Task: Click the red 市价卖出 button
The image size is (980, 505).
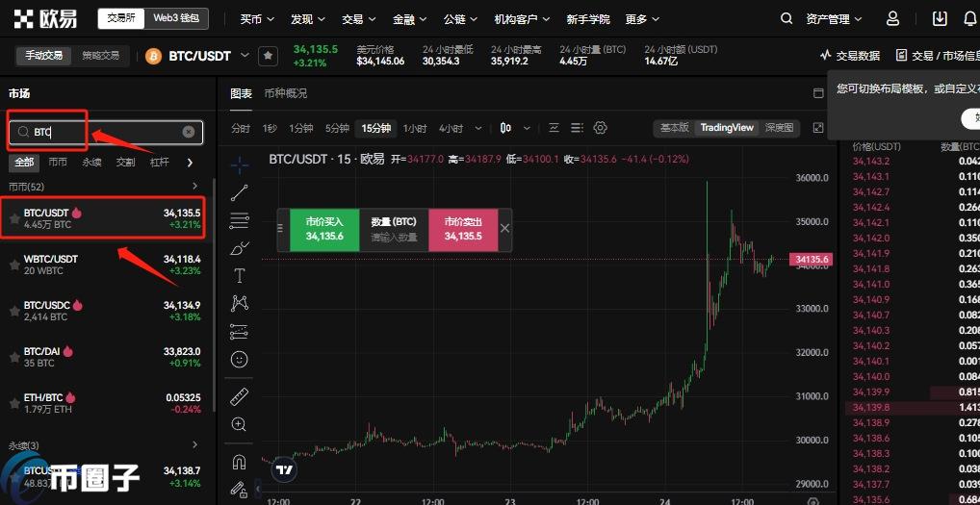Action: pyautogui.click(x=463, y=229)
